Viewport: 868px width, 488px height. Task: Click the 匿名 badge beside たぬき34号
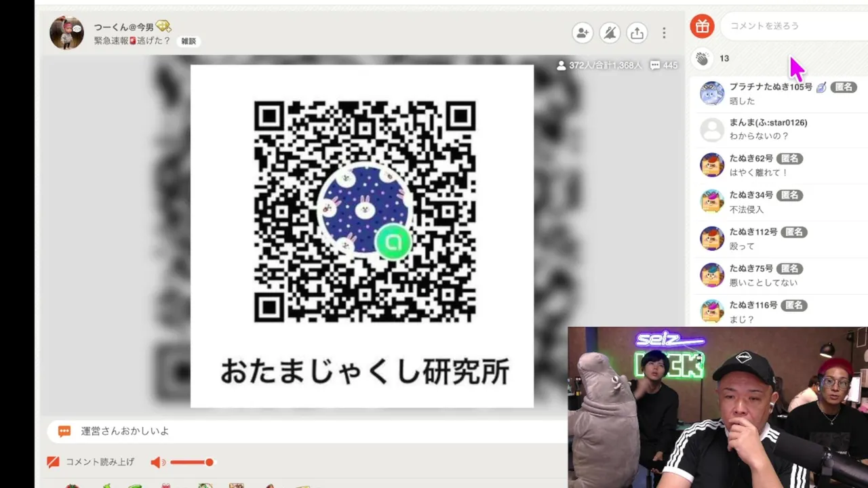pos(790,195)
